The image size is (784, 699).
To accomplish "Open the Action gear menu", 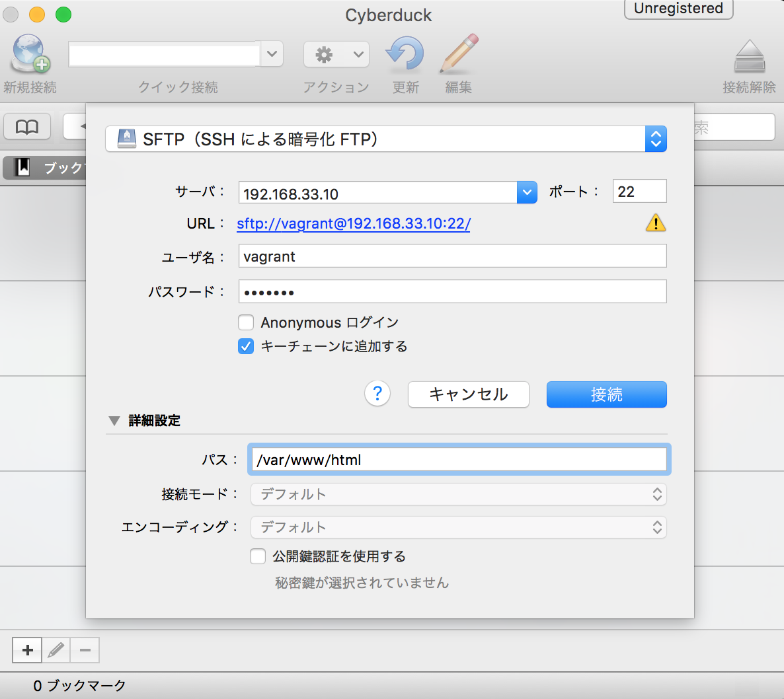I will click(x=336, y=54).
